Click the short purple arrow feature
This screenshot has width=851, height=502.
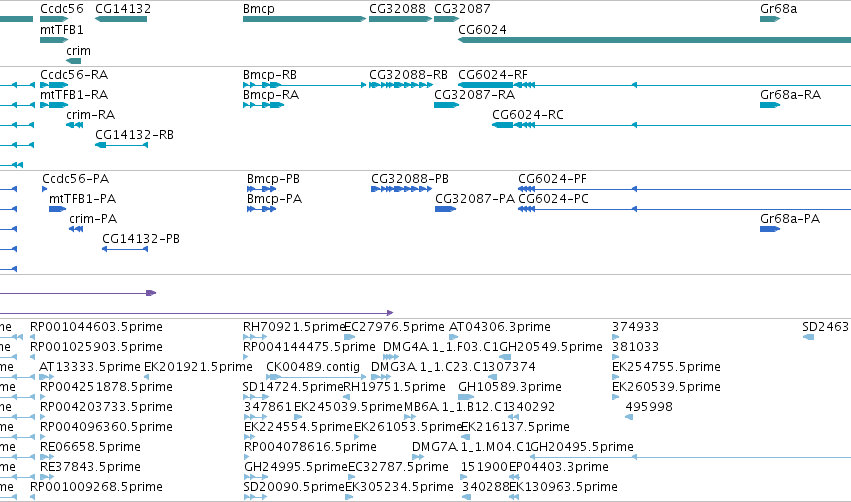pos(78,293)
